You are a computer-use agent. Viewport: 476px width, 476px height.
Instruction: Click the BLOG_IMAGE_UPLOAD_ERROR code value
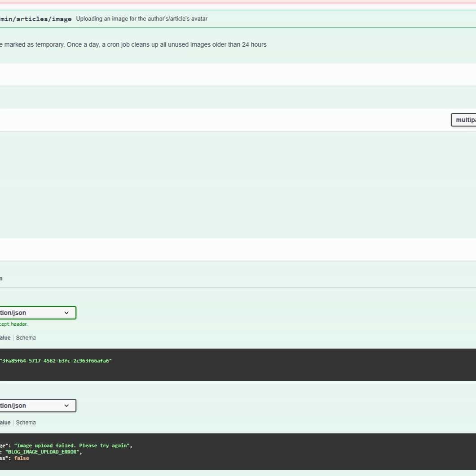coord(44,452)
